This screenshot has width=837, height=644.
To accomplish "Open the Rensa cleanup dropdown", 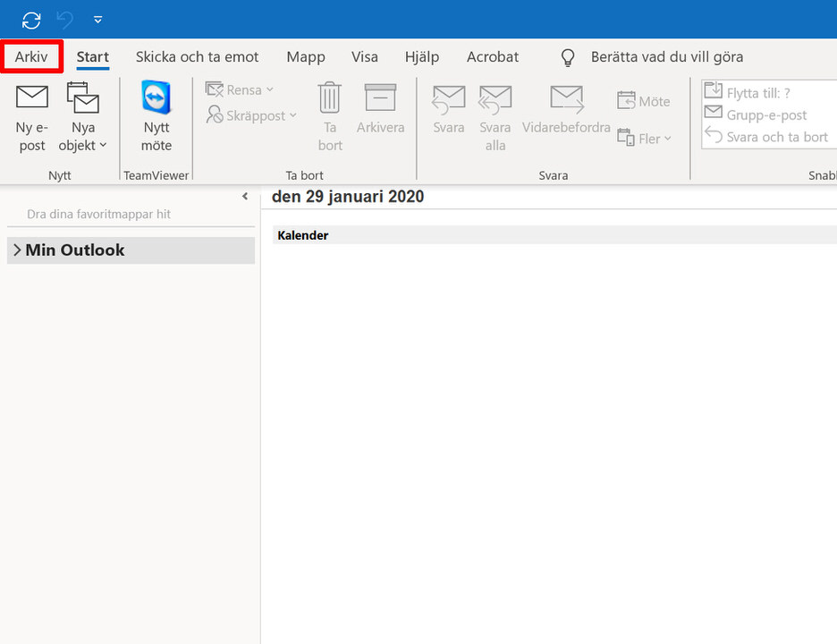I will [x=240, y=89].
